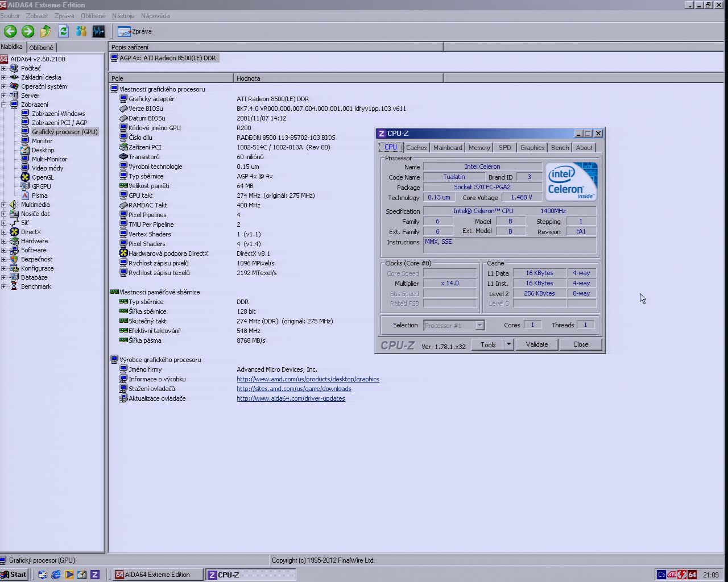Select Zobrazení PCI / AGP tree item
Screen dimensions: 728x582
pyautogui.click(x=59, y=123)
